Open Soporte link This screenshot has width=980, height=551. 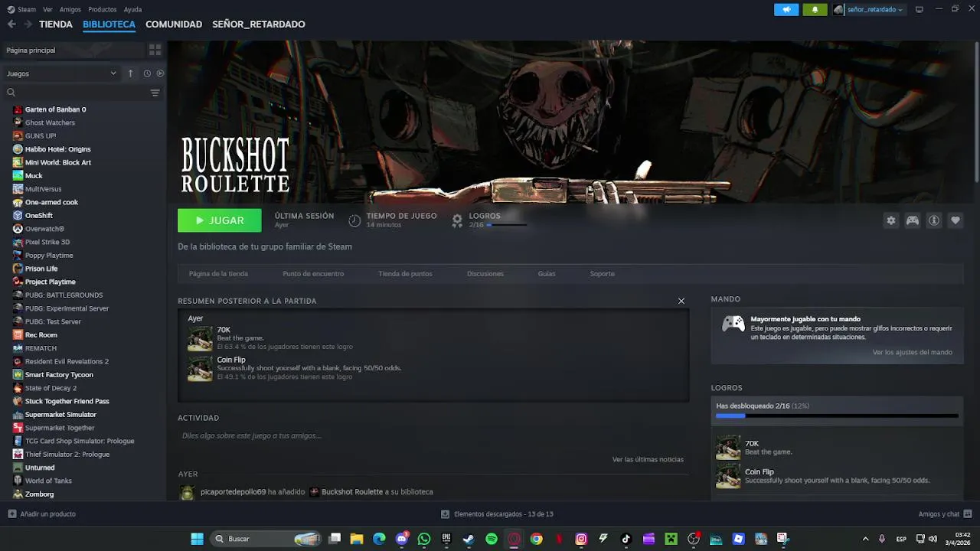[603, 274]
